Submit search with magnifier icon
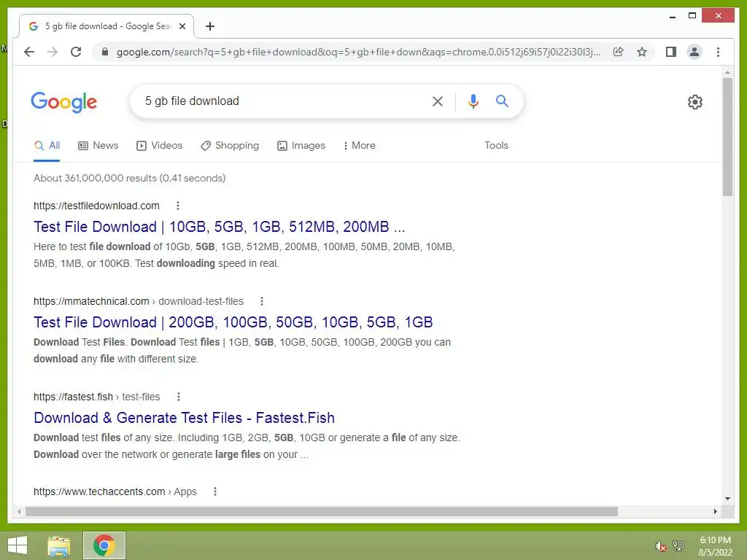Viewport: 747px width, 560px height. pyautogui.click(x=502, y=101)
